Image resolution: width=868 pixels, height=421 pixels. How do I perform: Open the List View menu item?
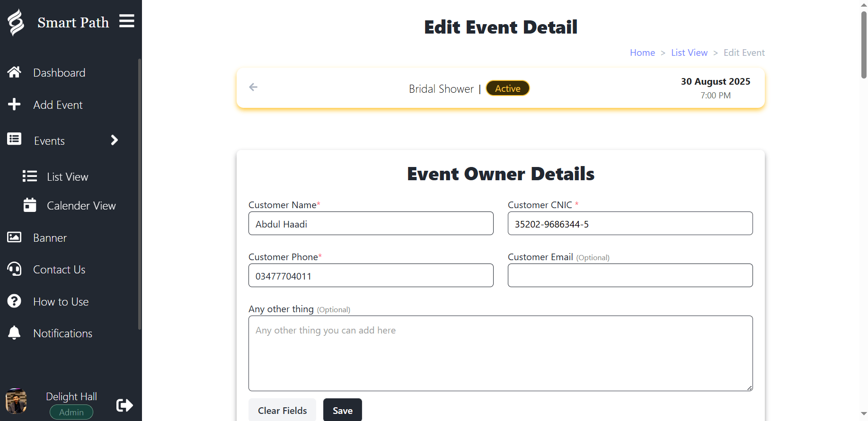coord(67,177)
